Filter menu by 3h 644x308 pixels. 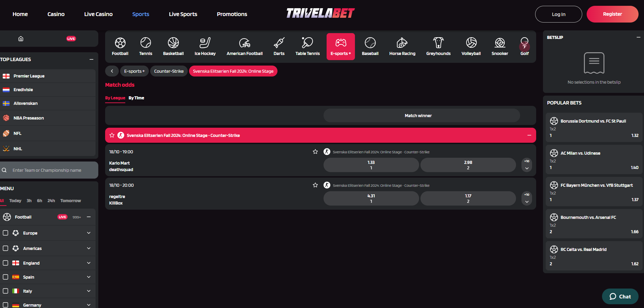coord(29,201)
